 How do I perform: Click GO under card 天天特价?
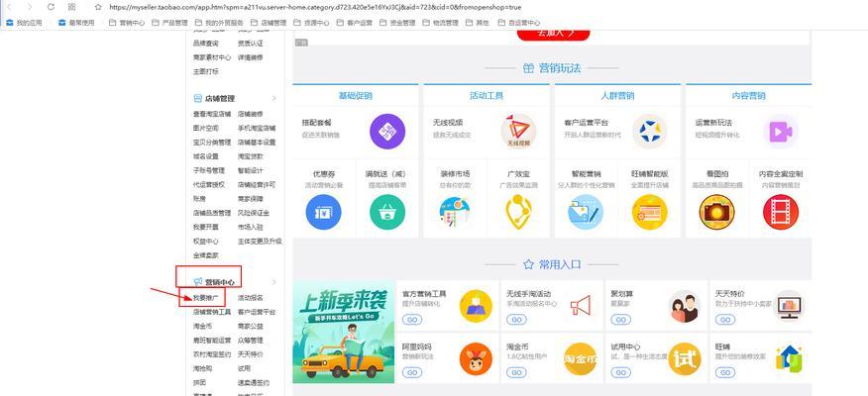[x=724, y=320]
